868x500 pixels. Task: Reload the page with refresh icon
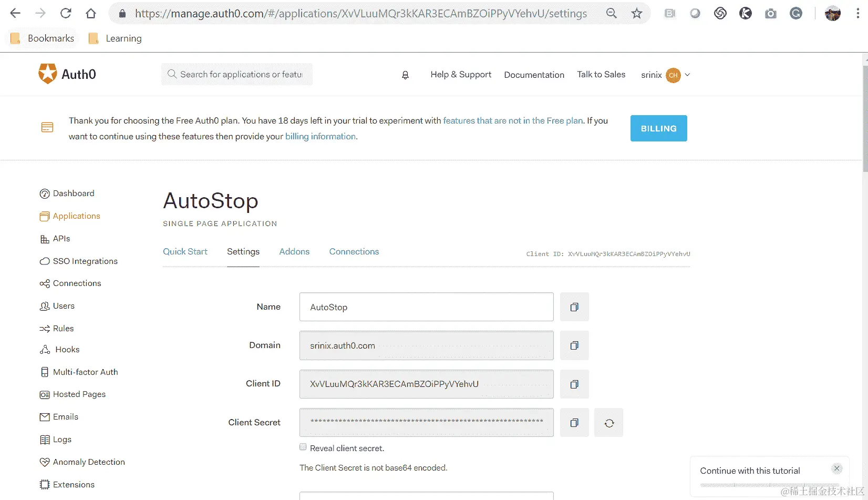66,13
